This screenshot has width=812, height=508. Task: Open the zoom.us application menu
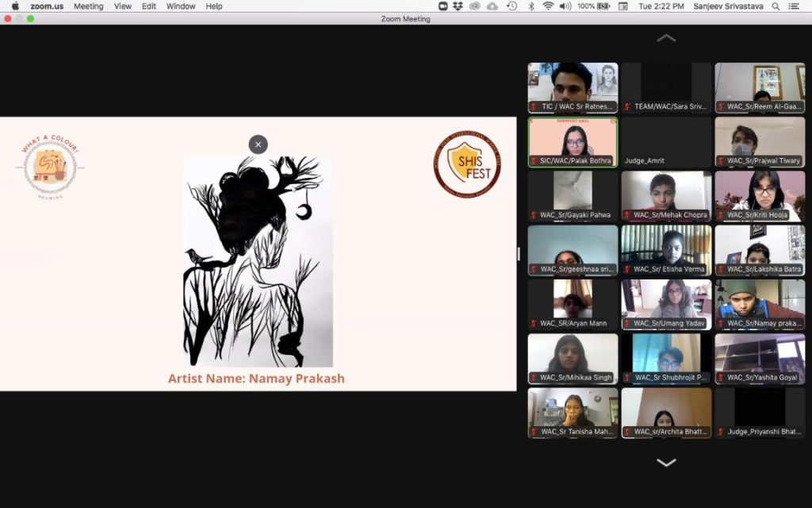click(47, 6)
